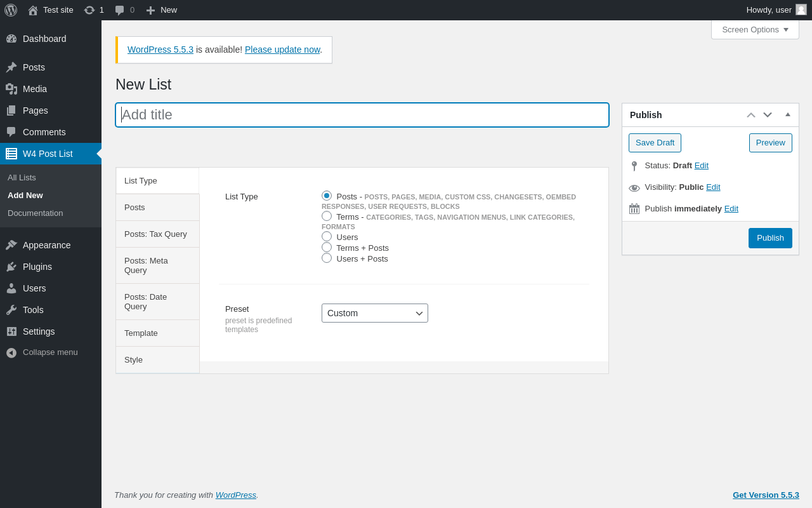Collapse the Publish panel toggle

click(788, 115)
